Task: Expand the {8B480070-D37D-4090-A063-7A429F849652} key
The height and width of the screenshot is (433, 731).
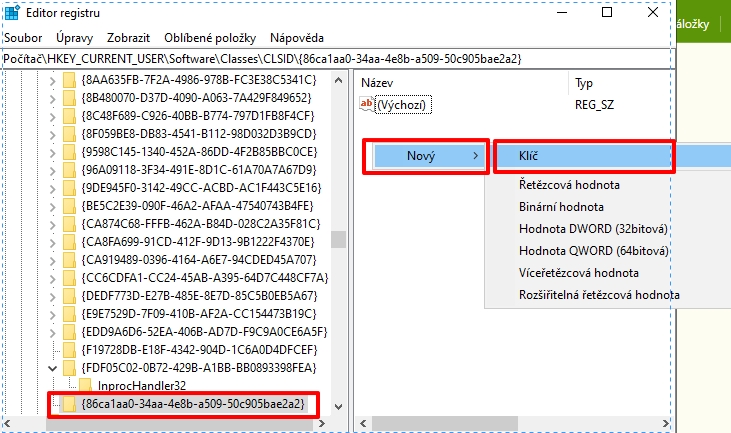Action: (x=52, y=99)
